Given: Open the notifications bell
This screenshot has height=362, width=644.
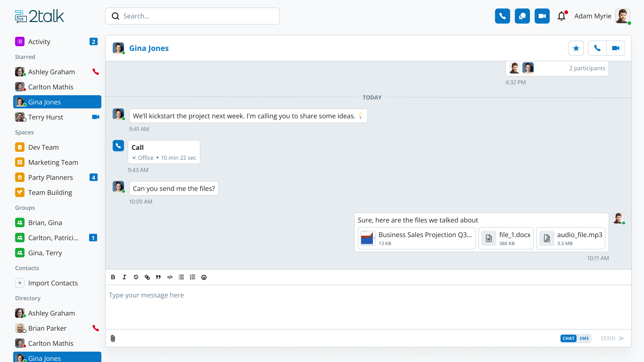Looking at the screenshot, I should tap(562, 16).
